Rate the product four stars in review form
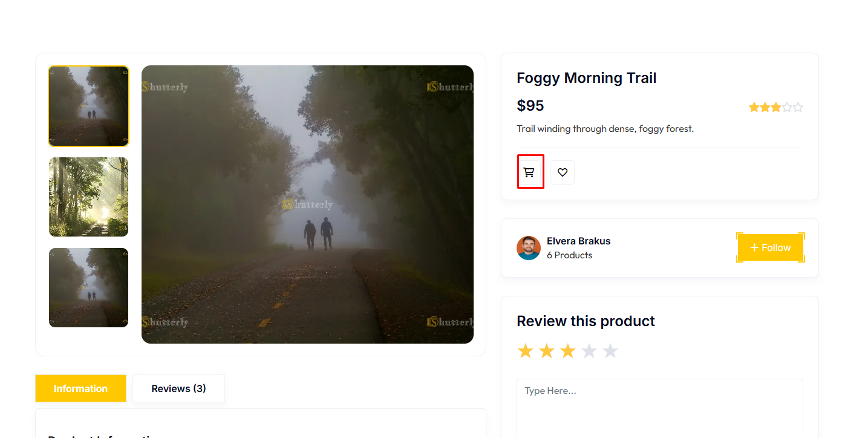 589,351
